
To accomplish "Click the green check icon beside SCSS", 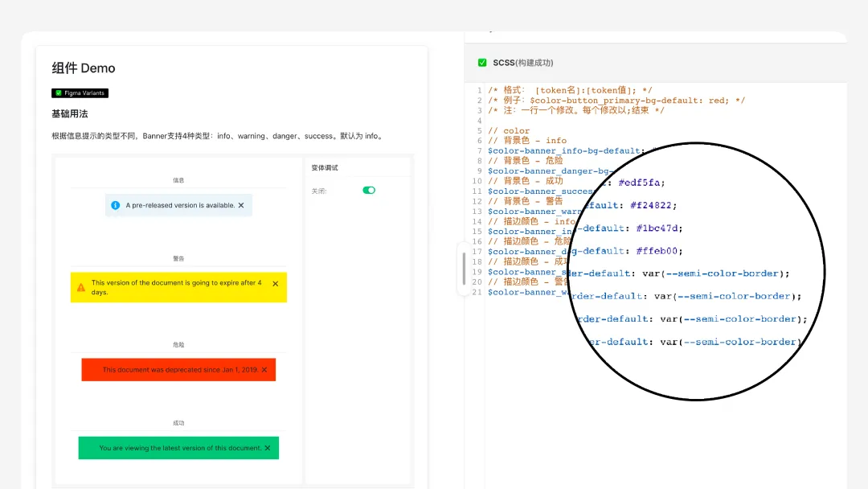I will pos(482,63).
